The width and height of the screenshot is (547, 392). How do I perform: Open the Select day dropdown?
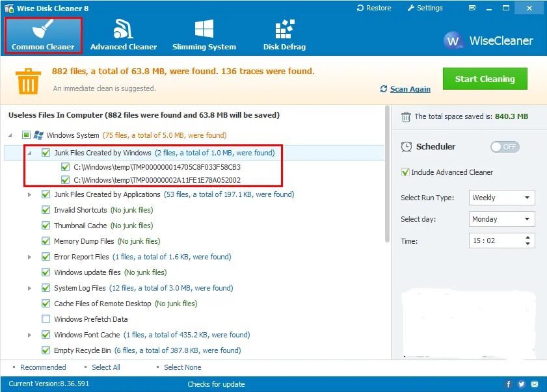tap(501, 219)
